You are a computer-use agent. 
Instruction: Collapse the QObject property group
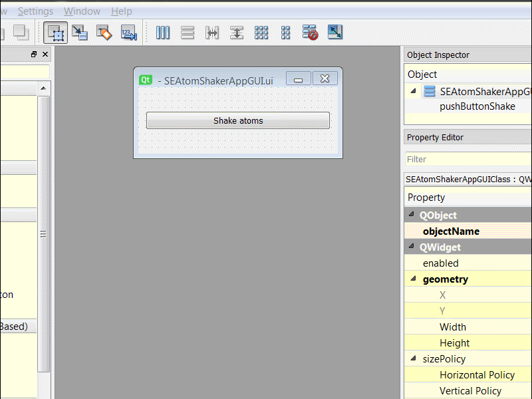click(x=412, y=215)
